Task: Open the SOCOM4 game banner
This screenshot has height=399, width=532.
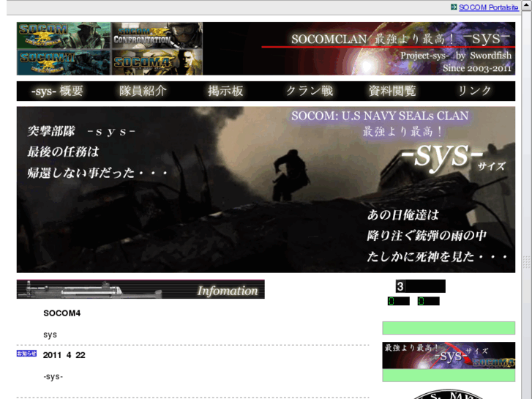Action: 157,62
